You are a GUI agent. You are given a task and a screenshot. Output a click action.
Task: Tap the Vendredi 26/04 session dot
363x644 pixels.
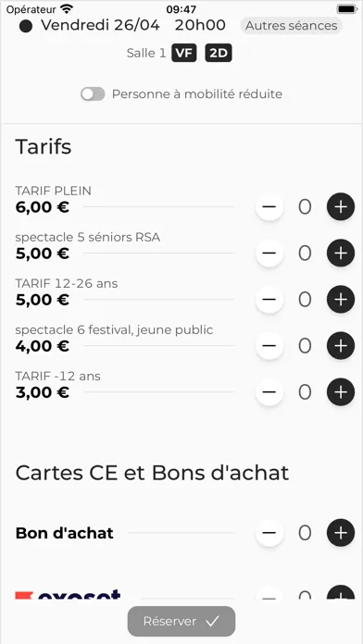[x=26, y=26]
